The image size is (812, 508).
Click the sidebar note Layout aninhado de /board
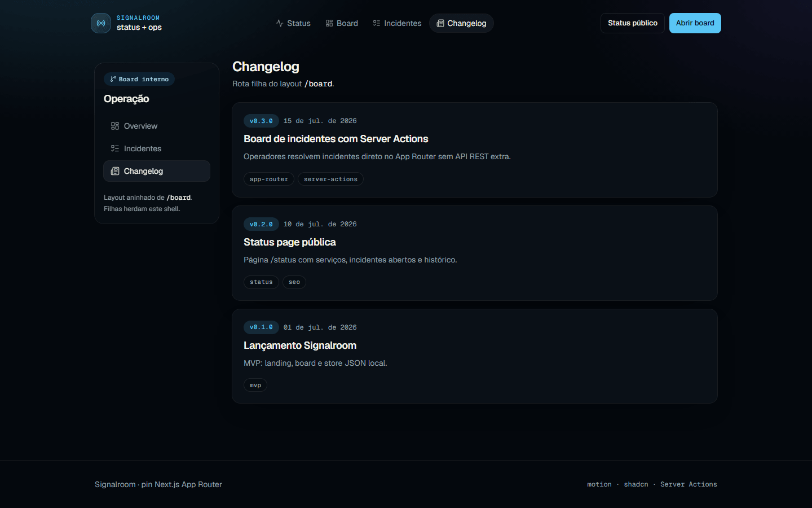click(148, 198)
